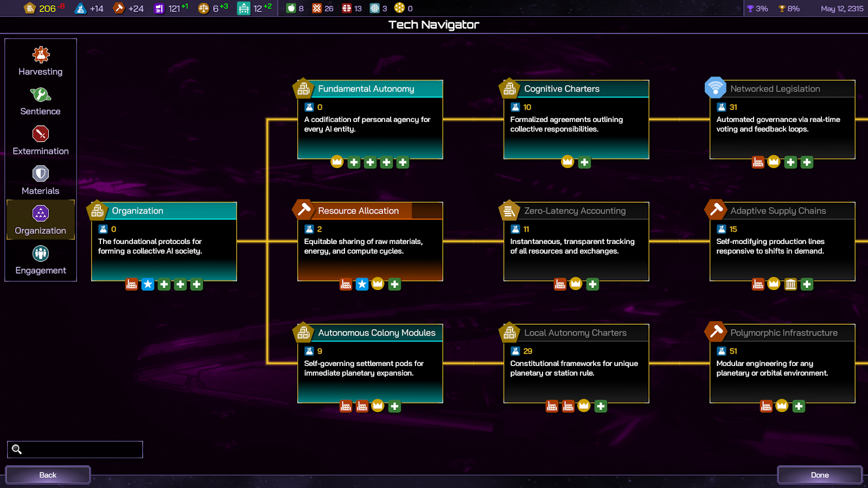
Task: Open the Local Autonomy Charters title
Action: click(575, 333)
